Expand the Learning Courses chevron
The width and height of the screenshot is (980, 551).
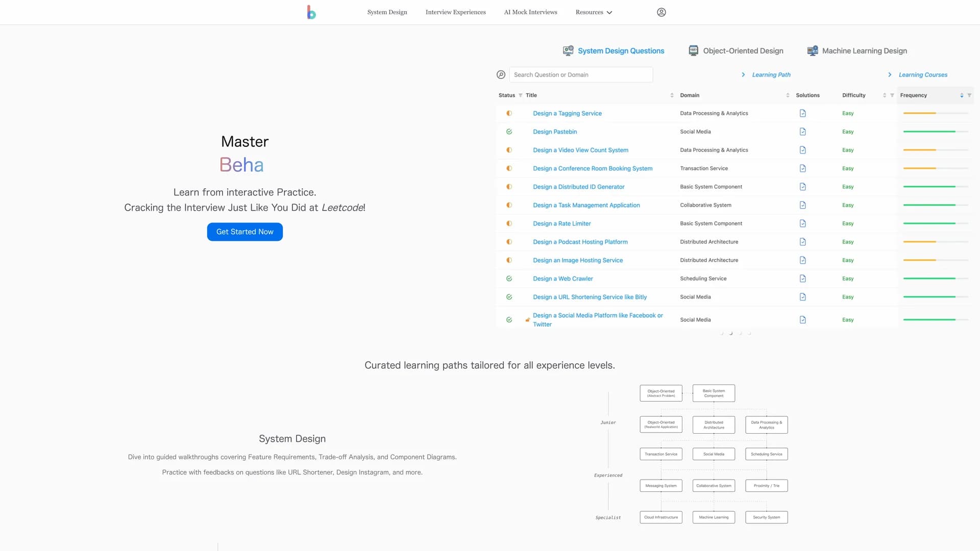click(x=890, y=74)
